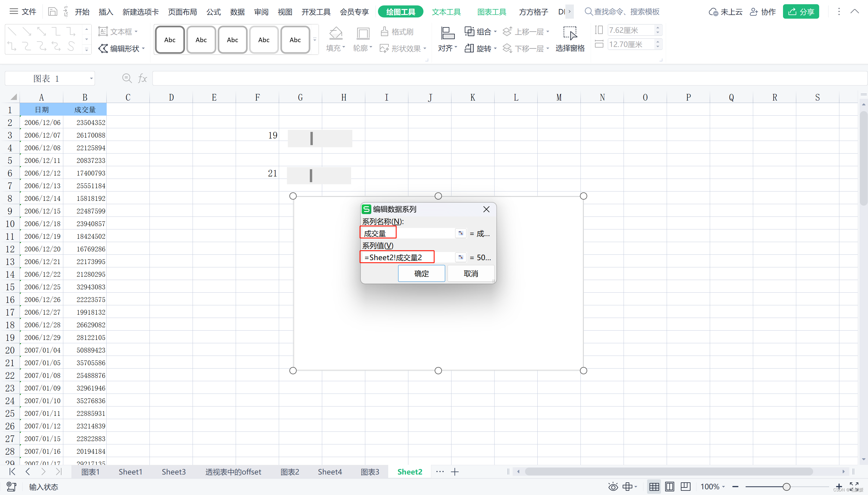Collapse the ribbon with the caret
The width and height of the screenshot is (868, 495).
tap(855, 11)
